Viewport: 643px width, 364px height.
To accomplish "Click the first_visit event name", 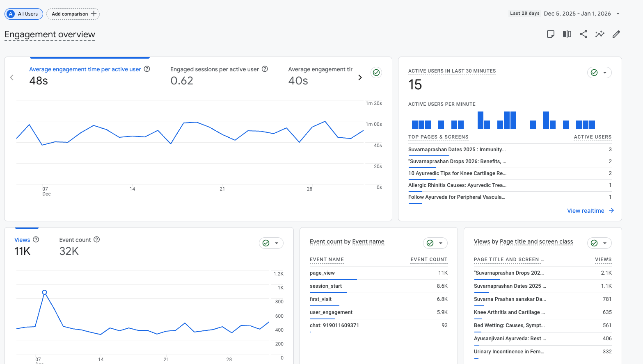I will (x=320, y=299).
